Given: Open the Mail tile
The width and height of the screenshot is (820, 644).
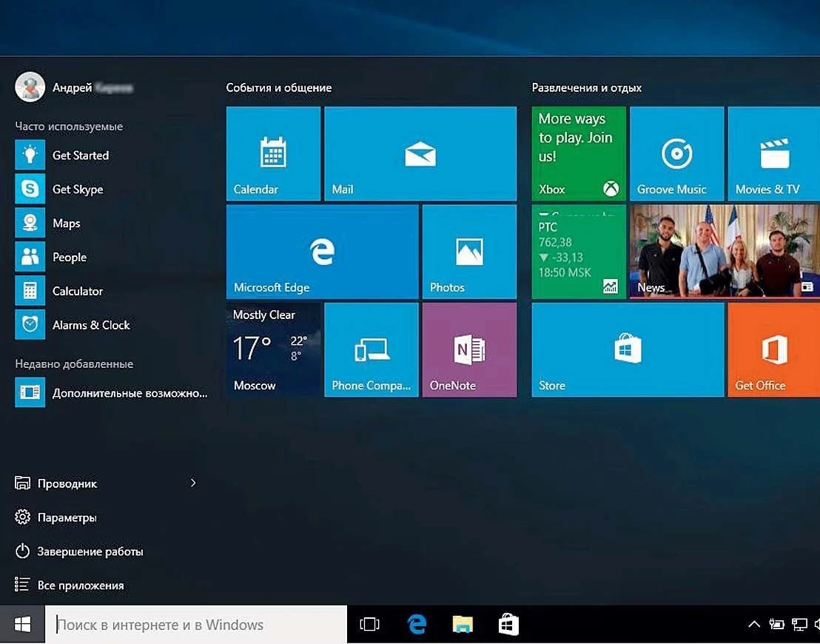Looking at the screenshot, I should coord(420,153).
